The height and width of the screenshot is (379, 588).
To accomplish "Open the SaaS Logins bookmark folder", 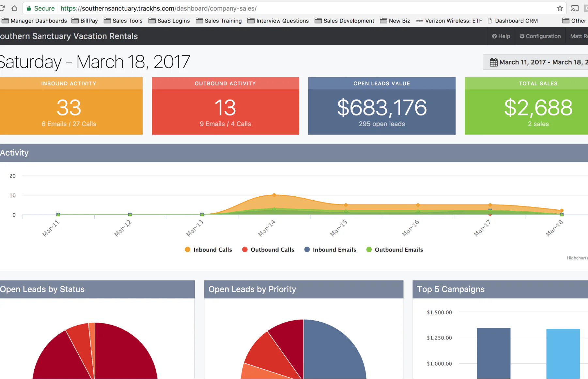I will [169, 21].
